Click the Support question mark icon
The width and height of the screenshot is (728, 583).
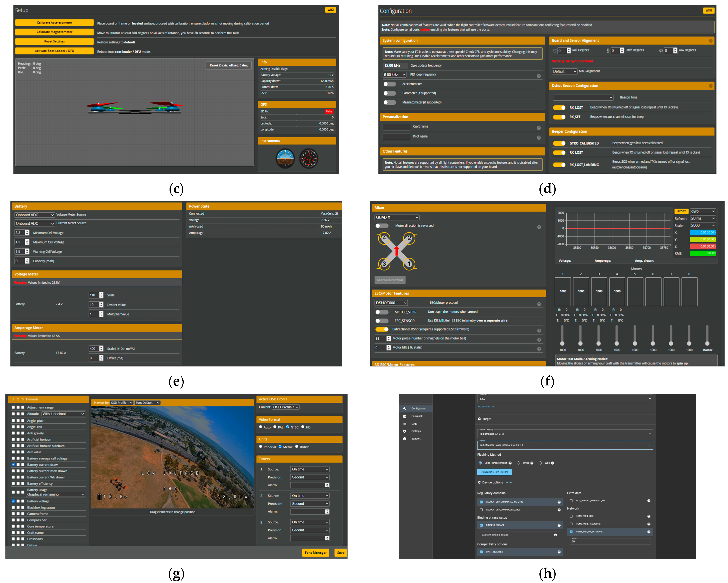405,439
